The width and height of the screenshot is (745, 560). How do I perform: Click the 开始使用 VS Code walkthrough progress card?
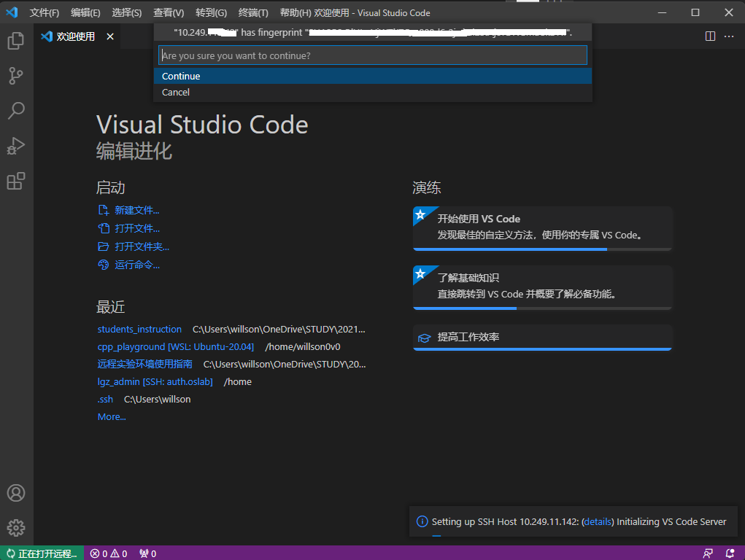pos(541,227)
